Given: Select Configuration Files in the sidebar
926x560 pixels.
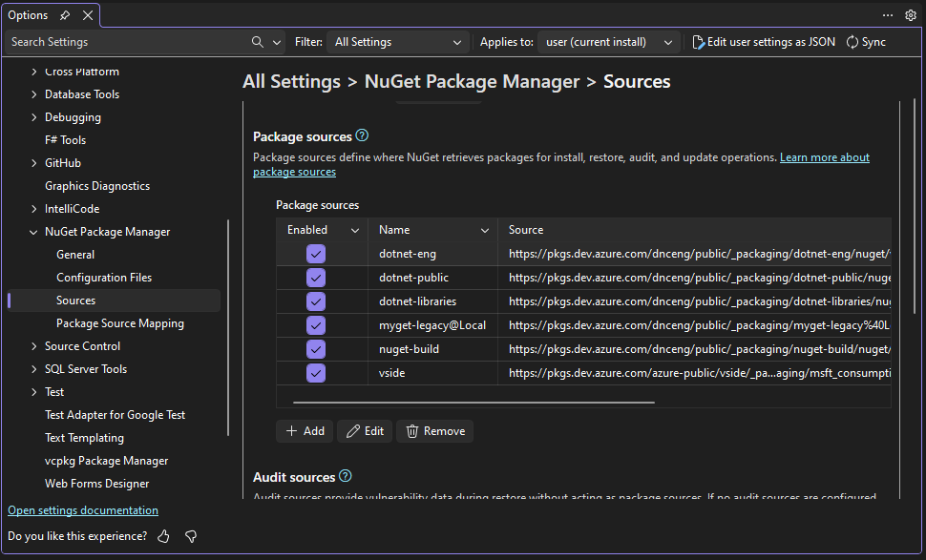Looking at the screenshot, I should pos(104,277).
